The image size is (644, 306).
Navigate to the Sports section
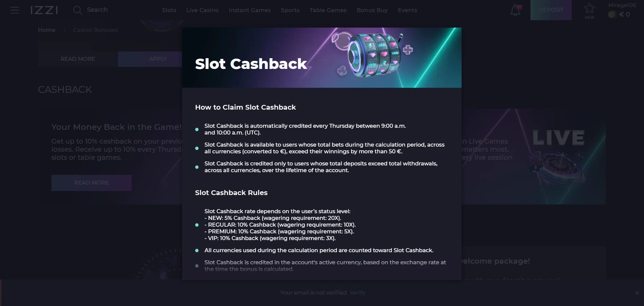point(290,10)
